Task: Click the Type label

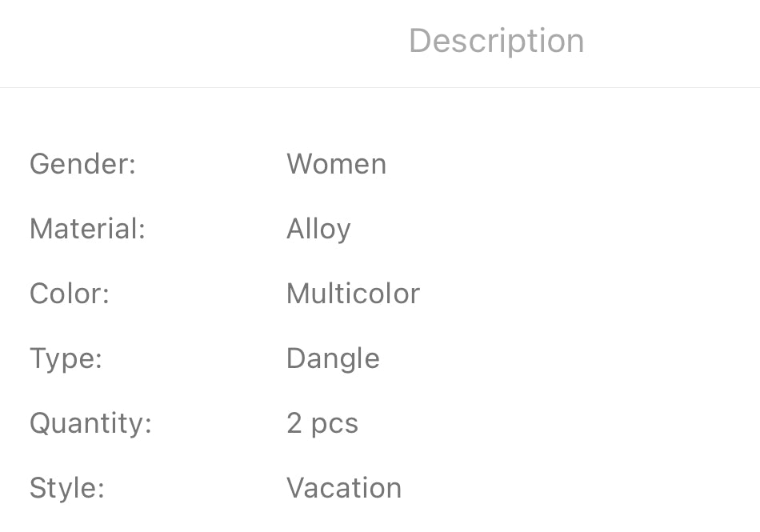Action: [66, 358]
